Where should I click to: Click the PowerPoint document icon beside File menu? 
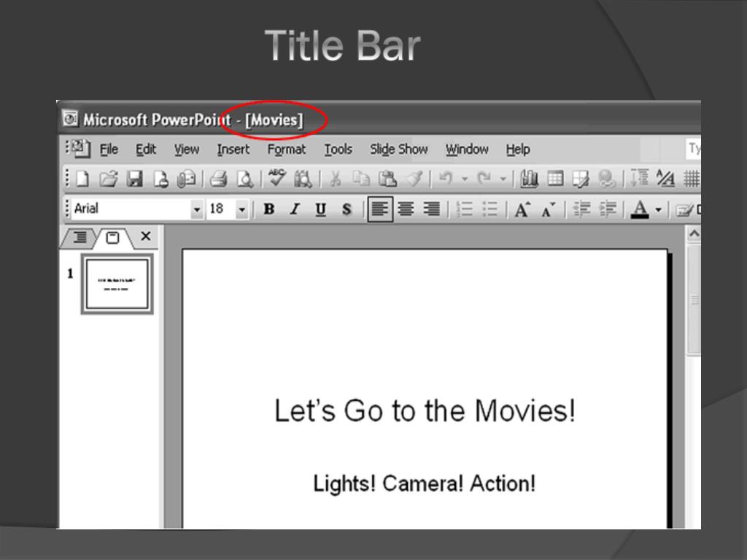point(81,149)
